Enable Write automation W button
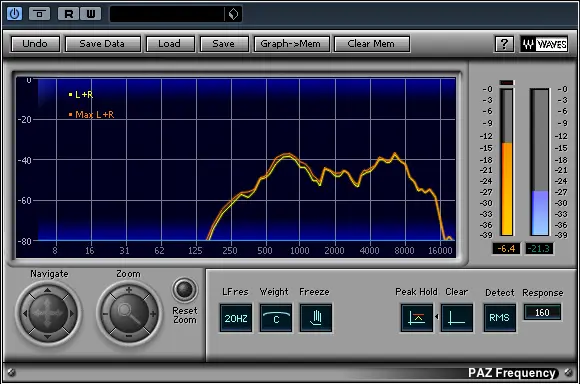Image resolution: width=580 pixels, height=384 pixels. pos(91,14)
